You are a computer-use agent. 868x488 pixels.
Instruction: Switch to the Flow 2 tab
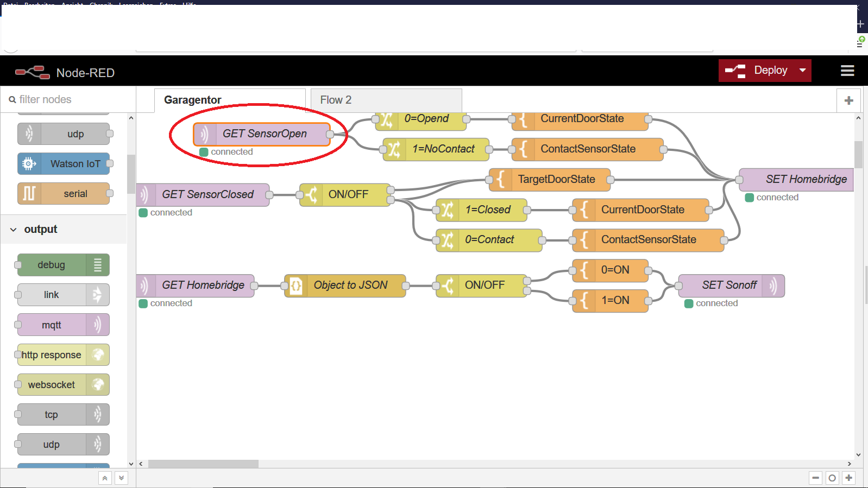coord(386,100)
